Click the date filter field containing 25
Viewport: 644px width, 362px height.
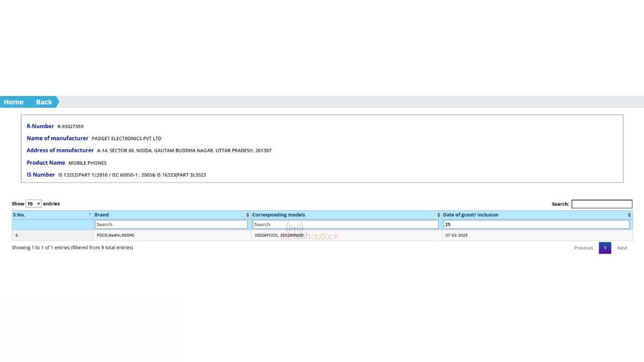(x=536, y=225)
